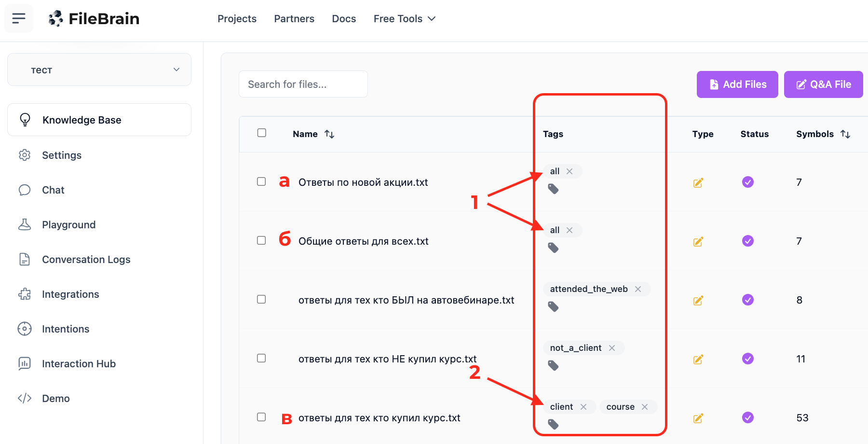Click the Add Files button
The height and width of the screenshot is (444, 868).
737,84
